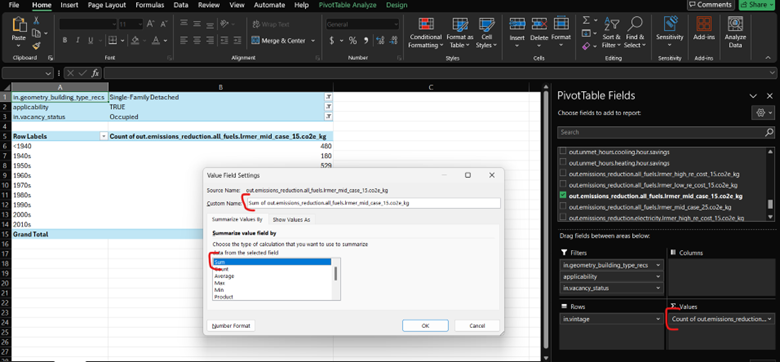Apply center horizontal alignment
This screenshot has height=362, width=780.
[x=197, y=41]
